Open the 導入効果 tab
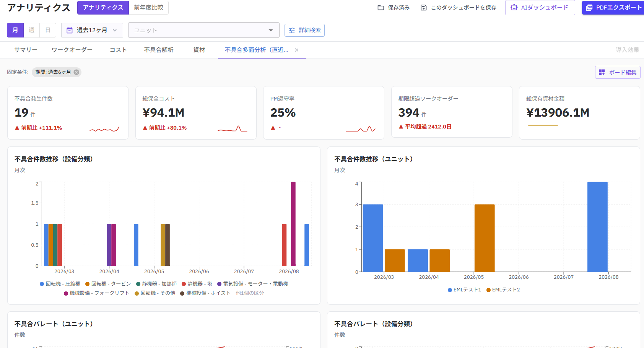The height and width of the screenshot is (348, 644). 627,50
